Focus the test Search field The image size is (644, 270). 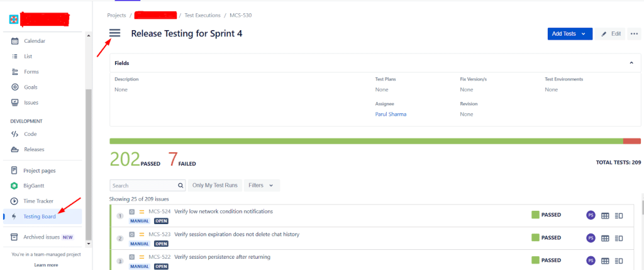tap(147, 185)
